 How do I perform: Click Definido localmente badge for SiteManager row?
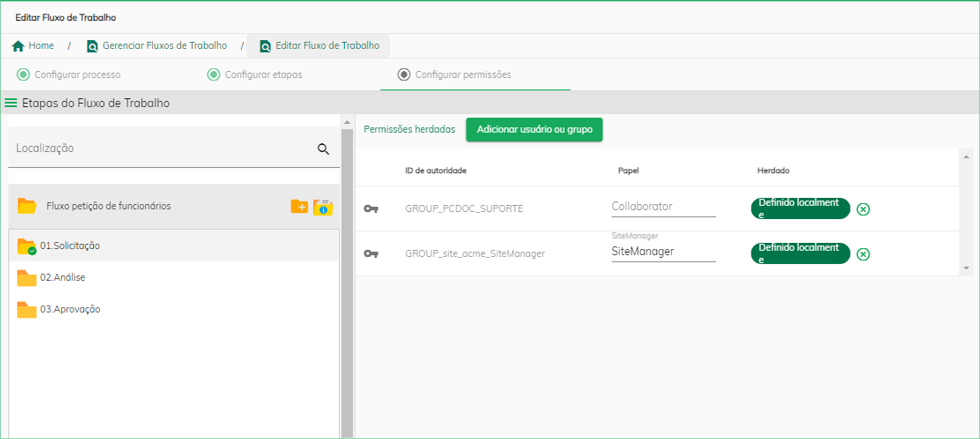(801, 253)
